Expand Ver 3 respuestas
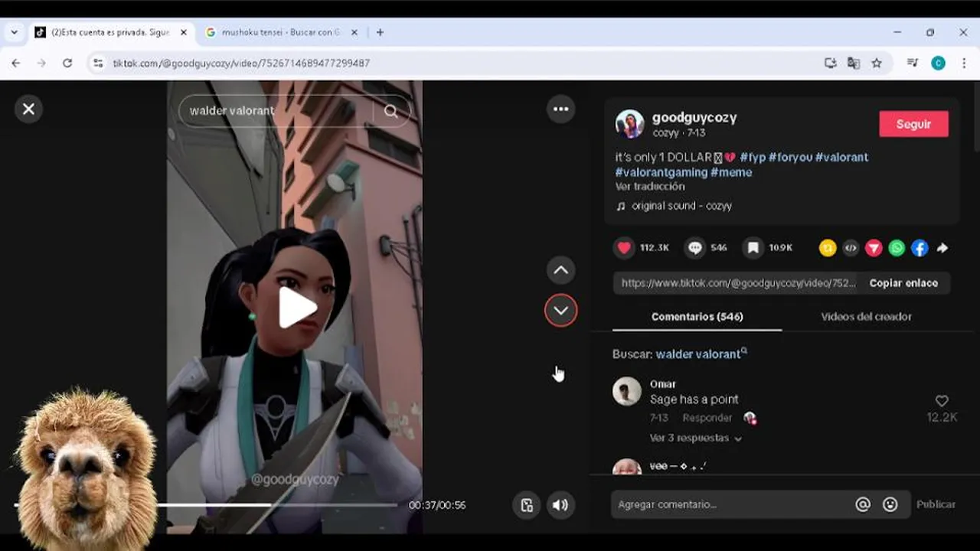Image resolution: width=980 pixels, height=551 pixels. [696, 439]
